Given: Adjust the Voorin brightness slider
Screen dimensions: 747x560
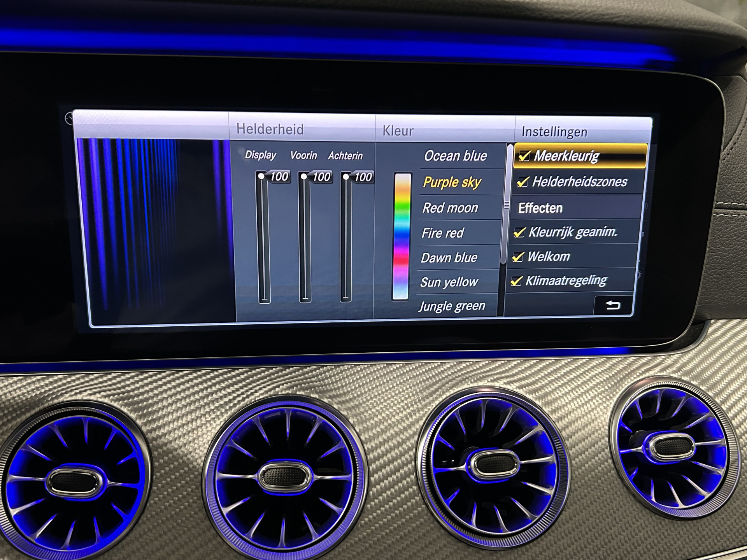Looking at the screenshot, I should (304, 177).
